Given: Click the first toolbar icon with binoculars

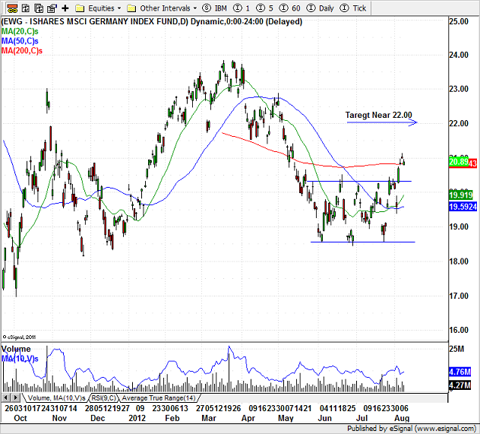Looking at the screenshot, I should [12, 8].
